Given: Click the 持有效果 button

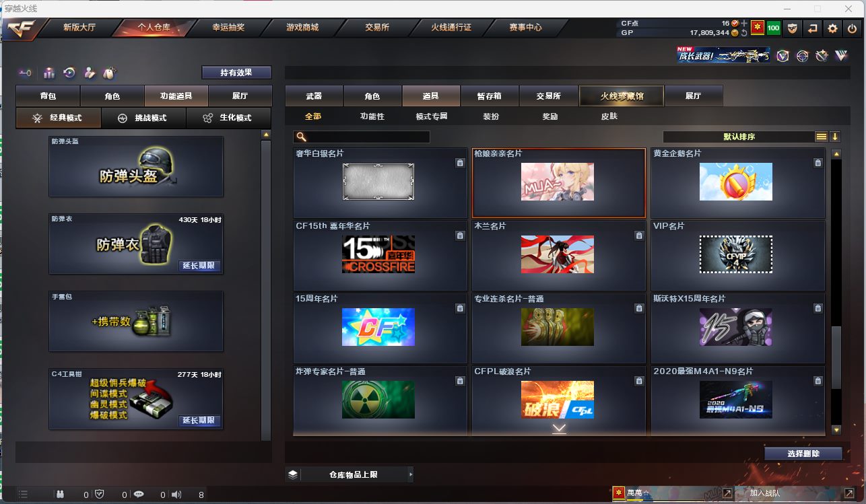Looking at the screenshot, I should point(236,72).
